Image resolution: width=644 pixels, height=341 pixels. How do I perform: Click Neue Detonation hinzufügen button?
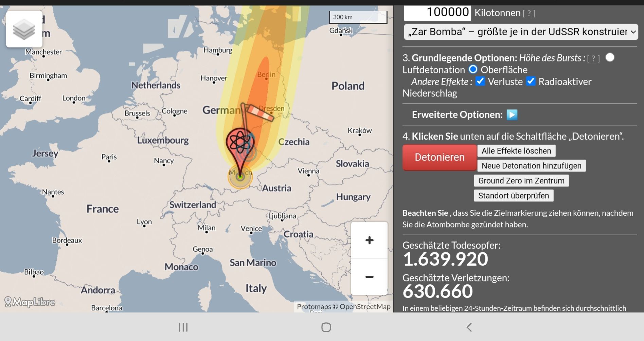(x=531, y=166)
